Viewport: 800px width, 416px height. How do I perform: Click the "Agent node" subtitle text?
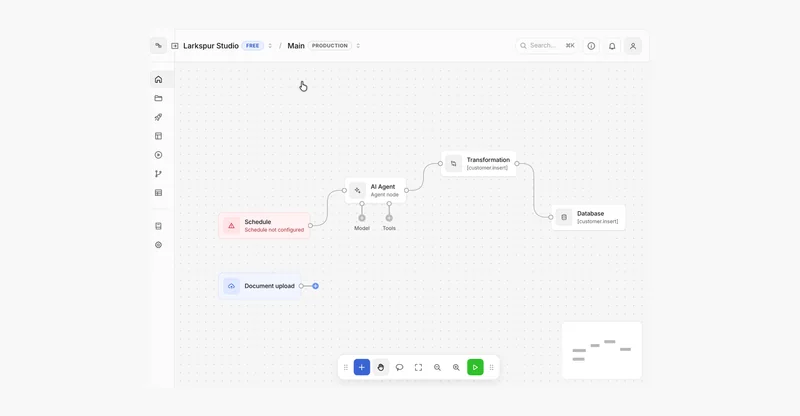click(385, 195)
